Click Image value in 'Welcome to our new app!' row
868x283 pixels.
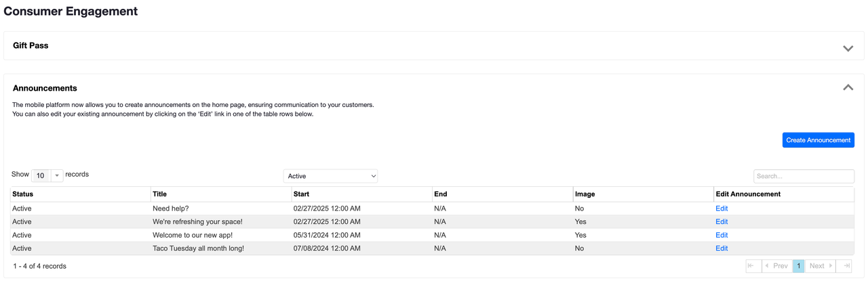click(x=580, y=235)
